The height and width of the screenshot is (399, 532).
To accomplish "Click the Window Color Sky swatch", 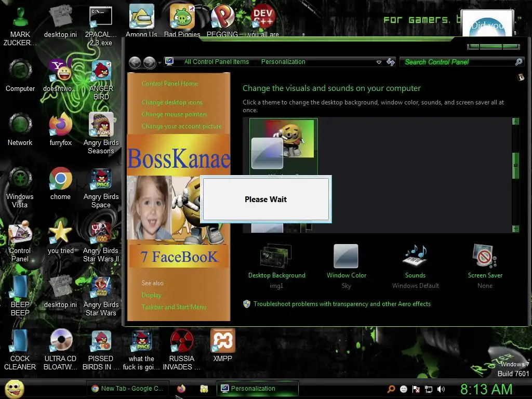I will 345,256.
